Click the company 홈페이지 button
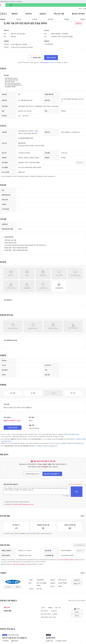 click(x=77, y=580)
